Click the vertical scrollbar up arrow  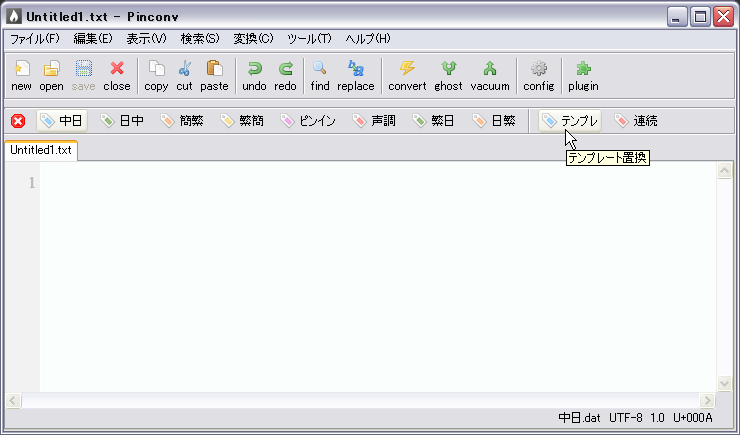[724, 170]
